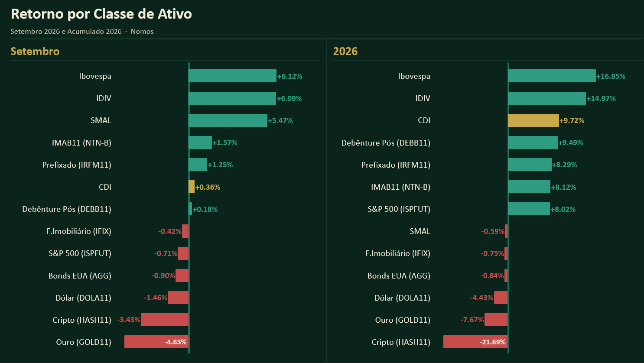
Task: Click the Setembro section heading
Action: 35,51
